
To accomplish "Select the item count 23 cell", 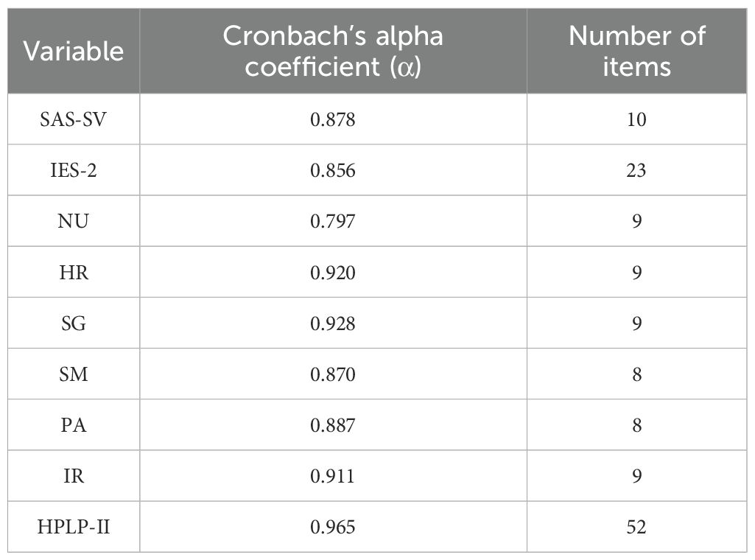I will click(636, 170).
